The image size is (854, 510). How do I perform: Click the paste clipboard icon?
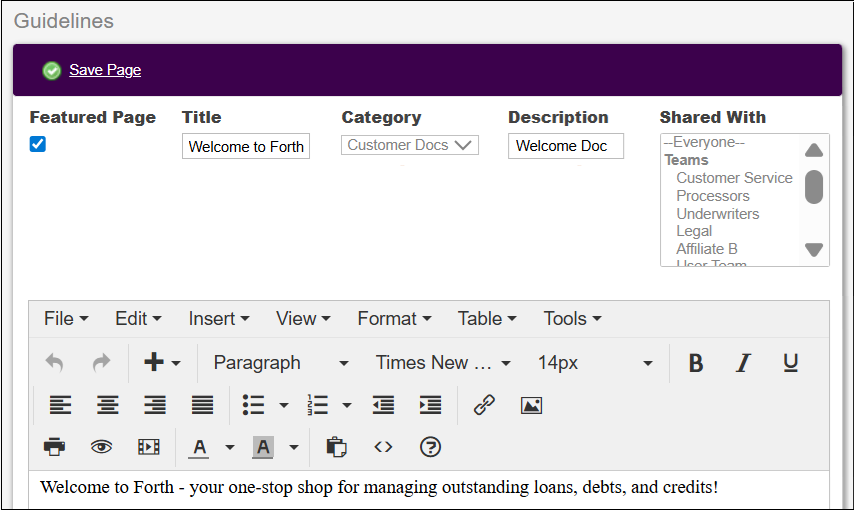[336, 447]
